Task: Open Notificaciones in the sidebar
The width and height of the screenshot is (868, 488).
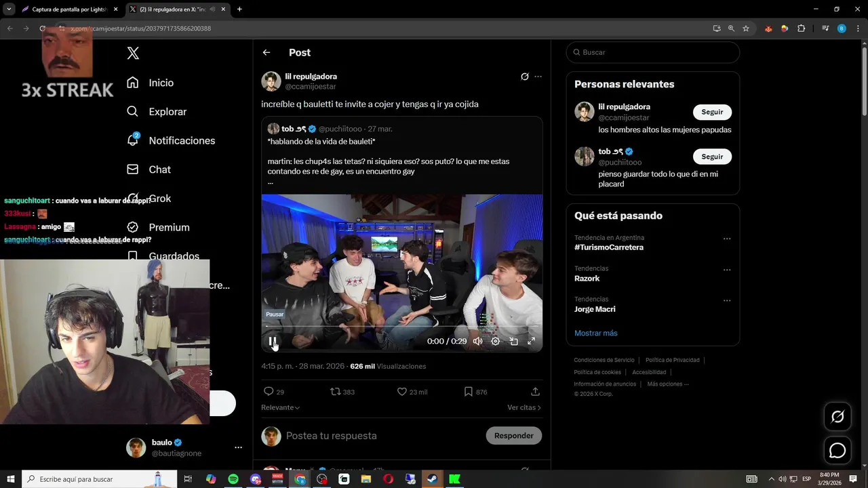Action: tap(171, 140)
